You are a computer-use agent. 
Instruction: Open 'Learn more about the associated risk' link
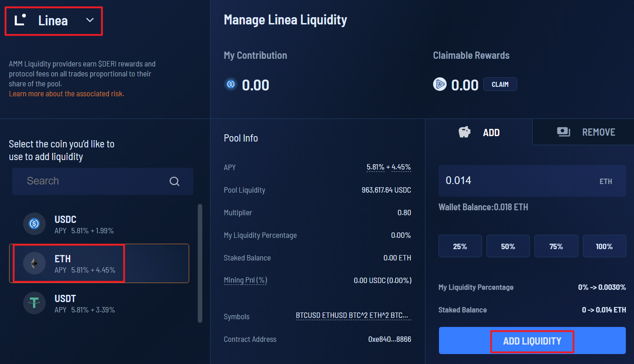point(67,94)
